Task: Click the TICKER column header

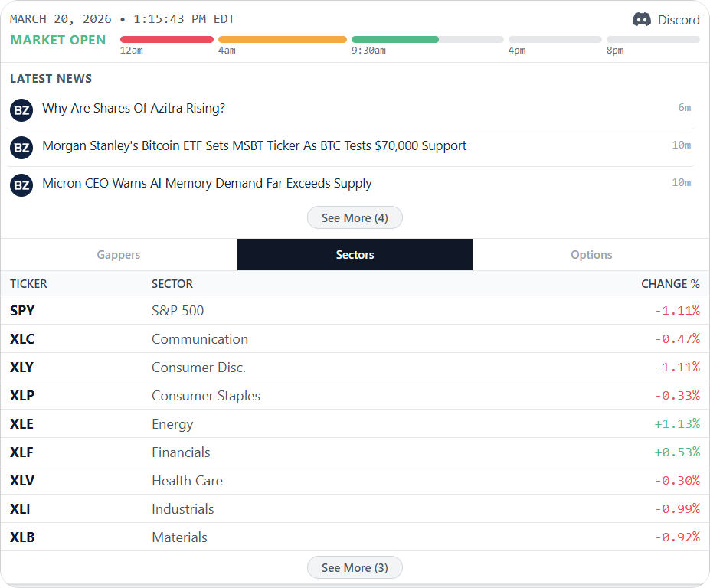Action: pyautogui.click(x=28, y=284)
